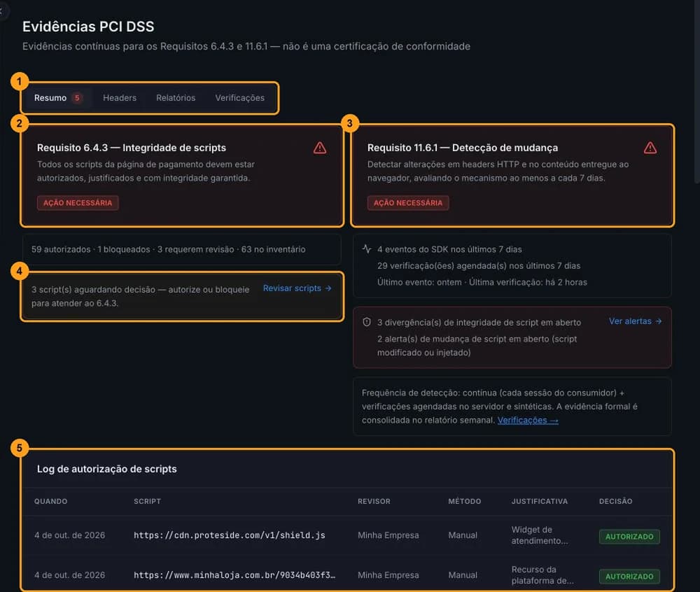
Task: Click '3 script(s) aguardando decisão' message
Action: [140, 296]
